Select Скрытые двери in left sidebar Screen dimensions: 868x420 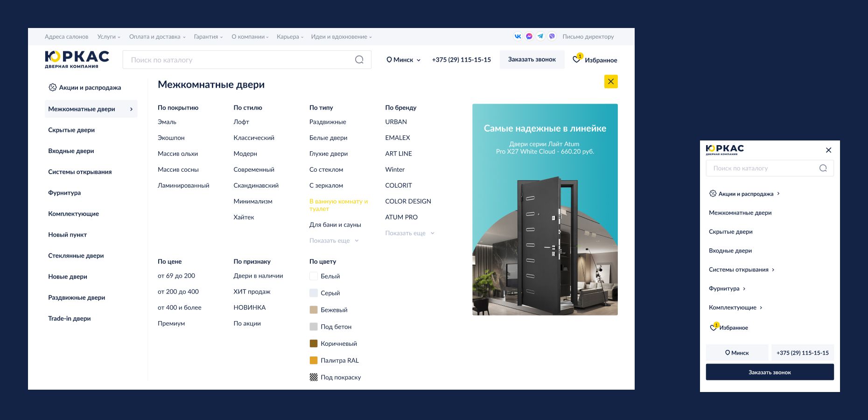(71, 130)
